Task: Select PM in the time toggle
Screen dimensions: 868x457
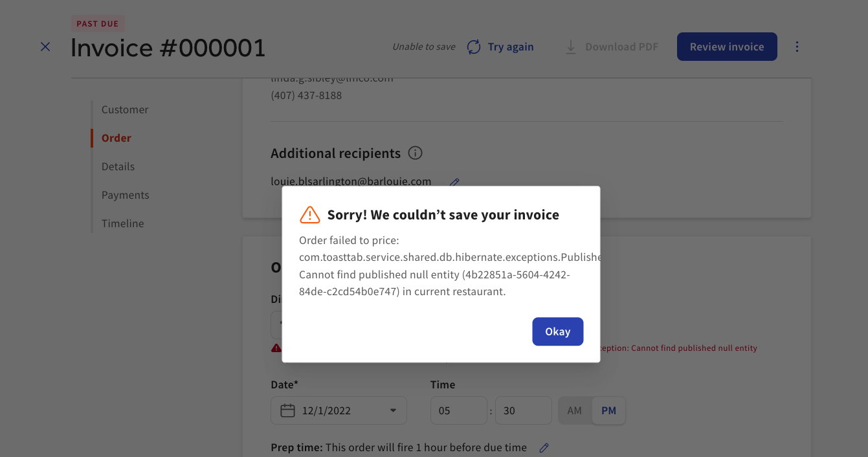Action: [x=608, y=410]
